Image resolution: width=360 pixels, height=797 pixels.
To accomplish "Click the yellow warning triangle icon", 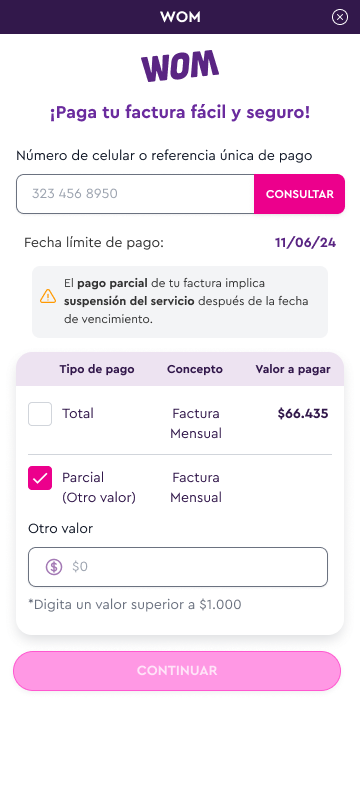I will [x=48, y=296].
